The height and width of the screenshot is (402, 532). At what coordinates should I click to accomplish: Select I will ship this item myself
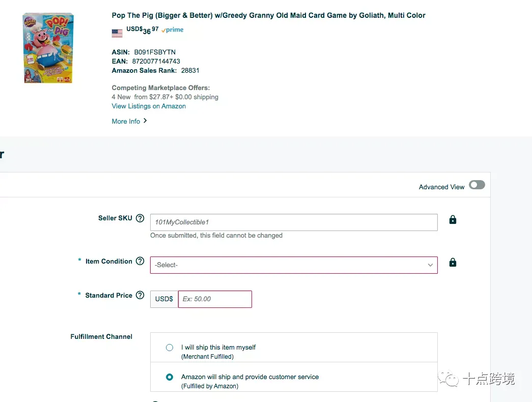tap(170, 348)
